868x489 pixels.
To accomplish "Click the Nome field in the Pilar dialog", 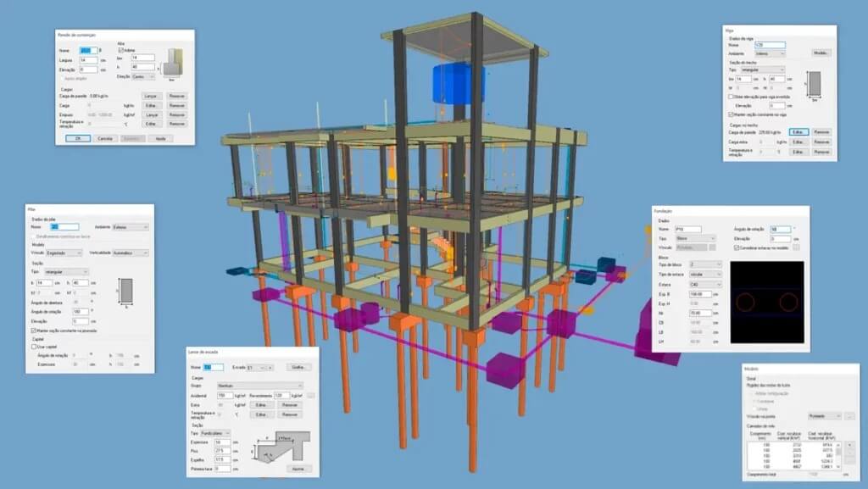I will (x=64, y=227).
